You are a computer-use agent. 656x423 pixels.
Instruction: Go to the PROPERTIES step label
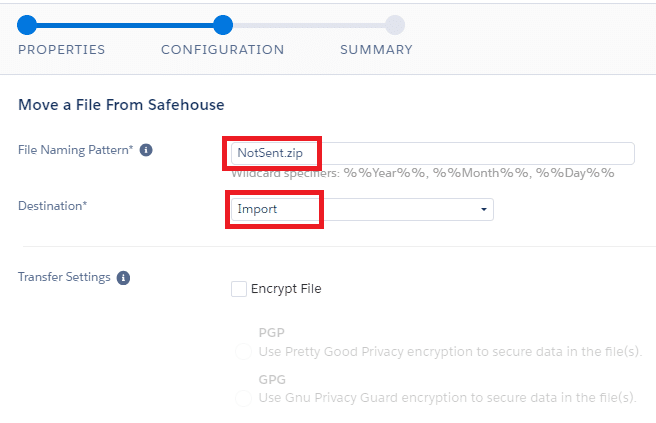point(62,50)
